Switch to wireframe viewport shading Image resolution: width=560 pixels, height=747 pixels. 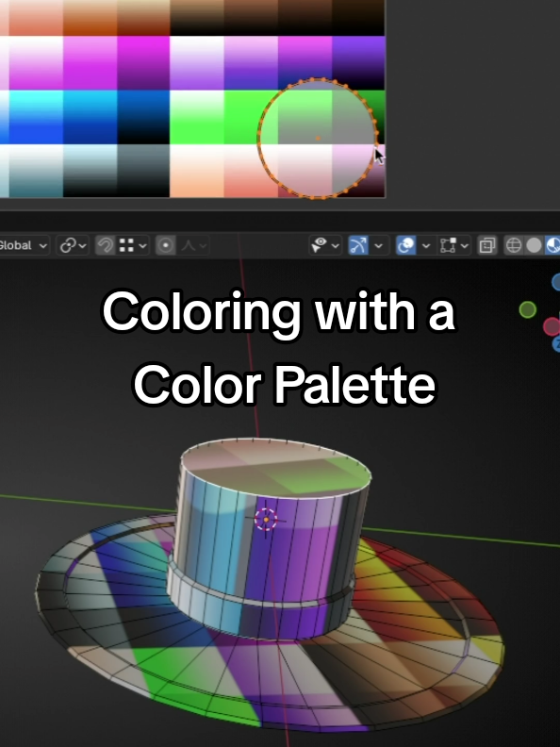(x=513, y=245)
